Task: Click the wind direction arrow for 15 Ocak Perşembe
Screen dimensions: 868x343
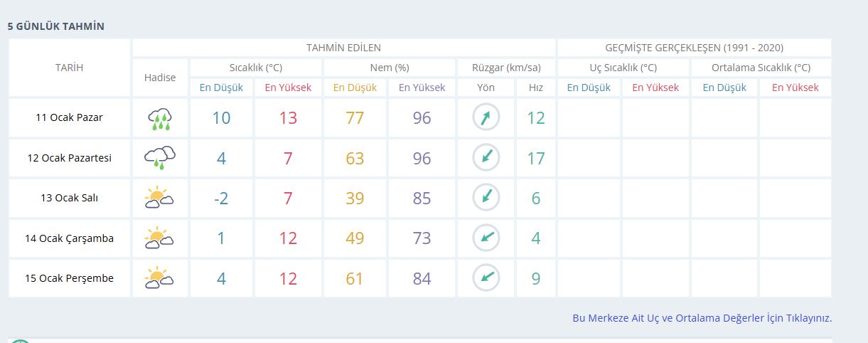Action: pos(486,278)
